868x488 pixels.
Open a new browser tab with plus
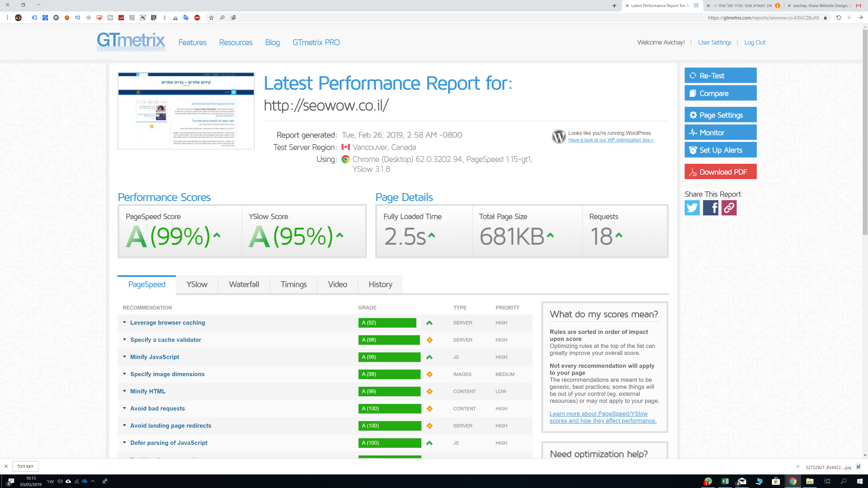[x=614, y=5]
